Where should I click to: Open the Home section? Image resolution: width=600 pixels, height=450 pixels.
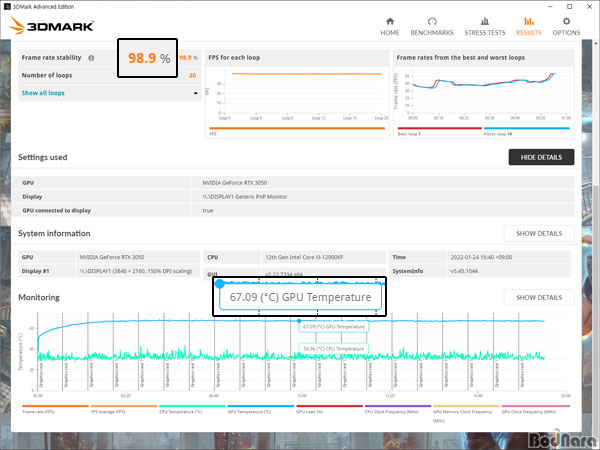pyautogui.click(x=390, y=26)
